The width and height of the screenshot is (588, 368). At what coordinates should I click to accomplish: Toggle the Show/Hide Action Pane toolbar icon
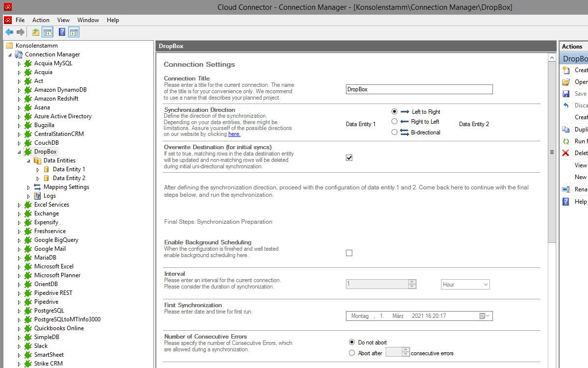73,32
